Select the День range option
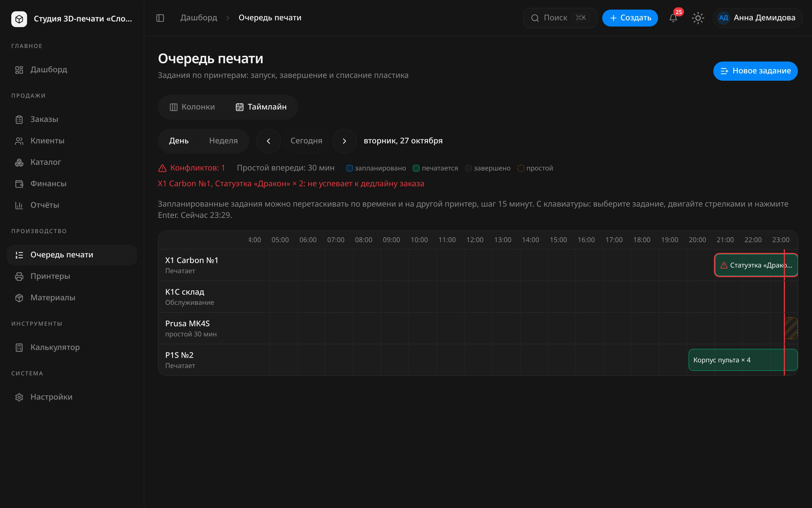The image size is (812, 508). 179,141
